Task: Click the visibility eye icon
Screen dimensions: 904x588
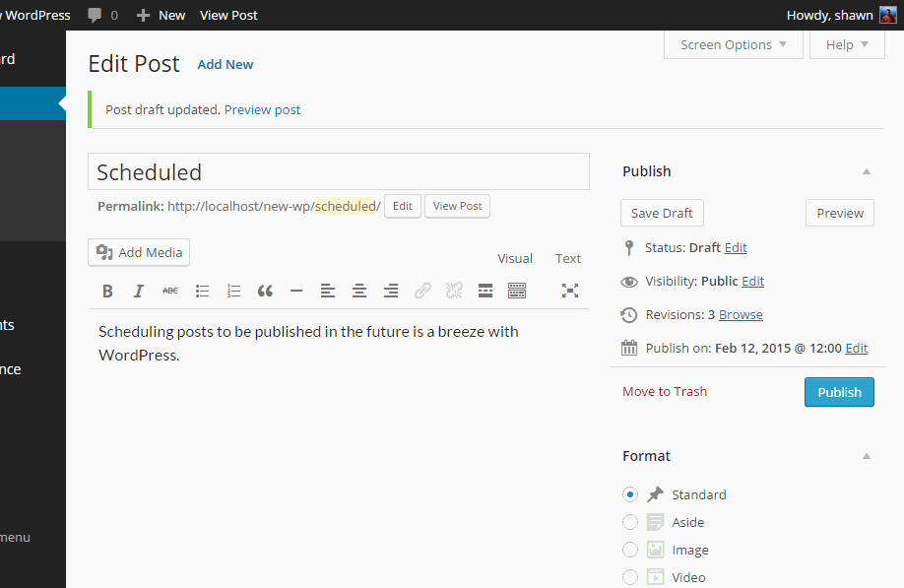Action: (x=629, y=282)
